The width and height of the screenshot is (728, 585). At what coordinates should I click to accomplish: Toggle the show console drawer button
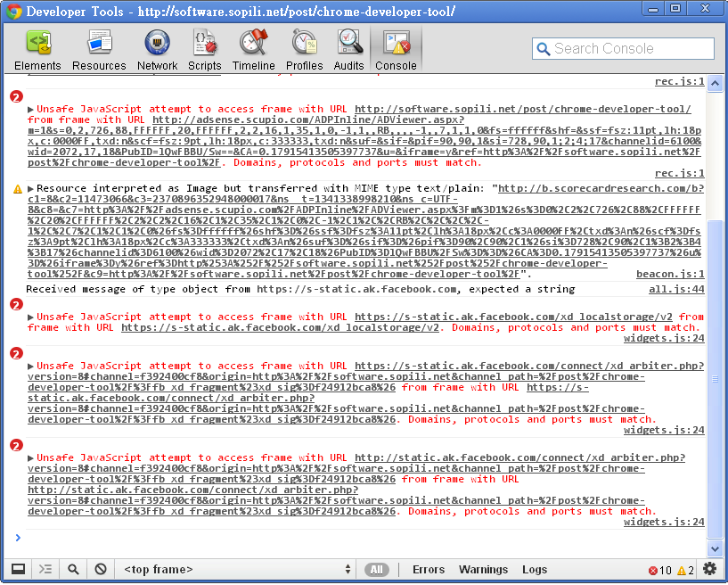pyautogui.click(x=45, y=570)
